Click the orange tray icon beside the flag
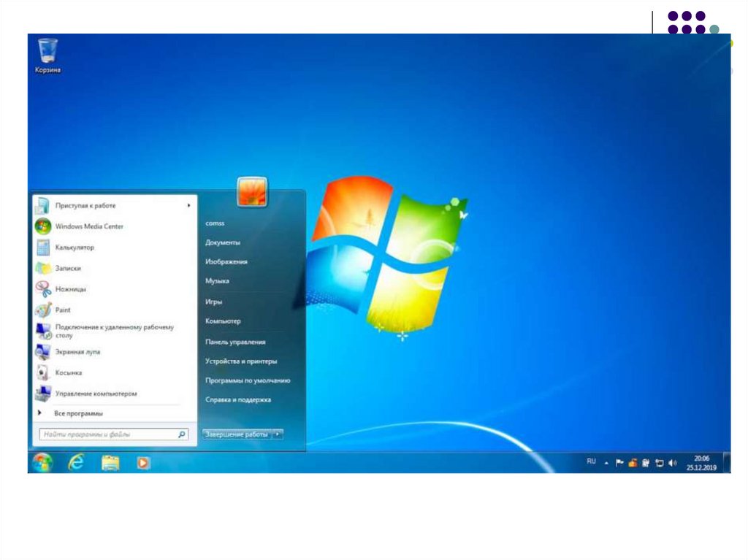748x560 pixels. click(x=633, y=463)
